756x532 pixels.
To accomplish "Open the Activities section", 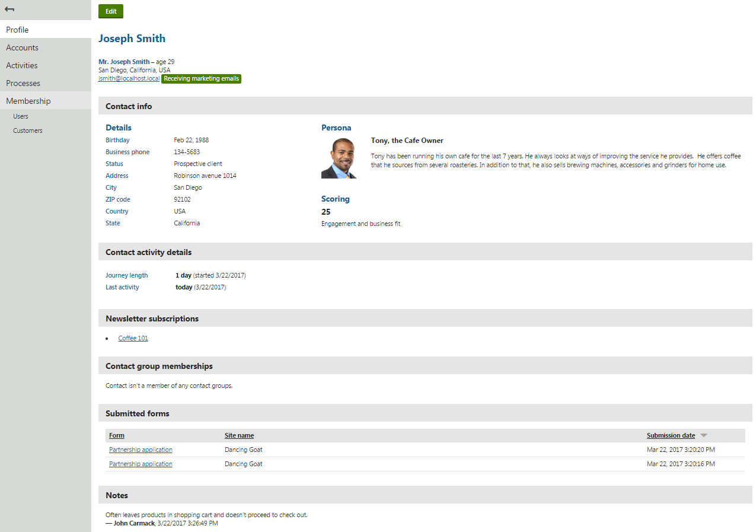I will (x=21, y=65).
